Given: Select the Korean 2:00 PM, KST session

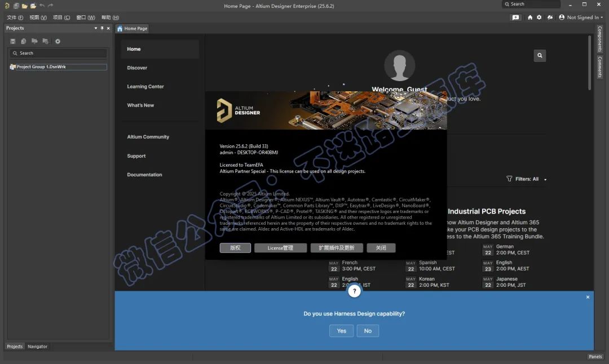Looking at the screenshot, I should point(427,282).
